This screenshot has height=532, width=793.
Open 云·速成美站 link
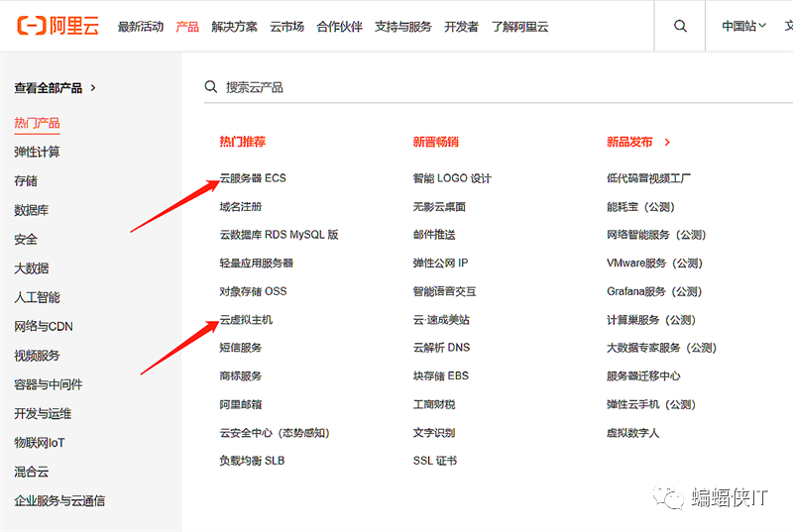pos(441,319)
